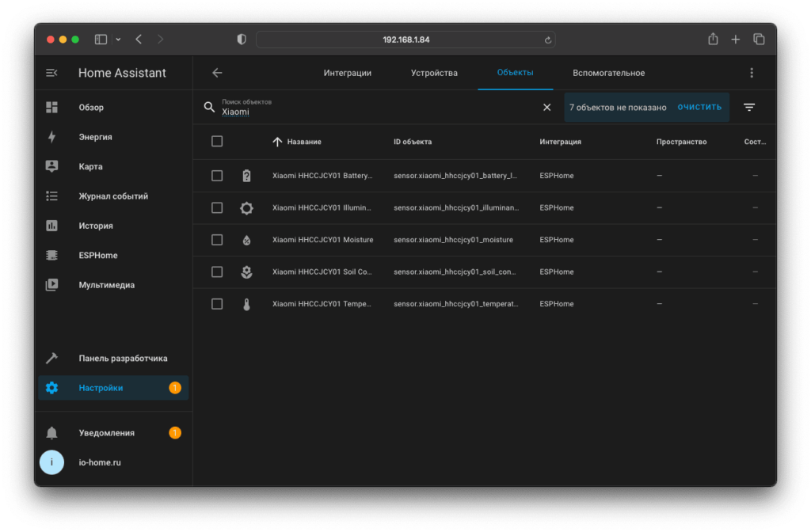The height and width of the screenshot is (532, 811).
Task: Reload the page in Safari
Action: coord(548,40)
